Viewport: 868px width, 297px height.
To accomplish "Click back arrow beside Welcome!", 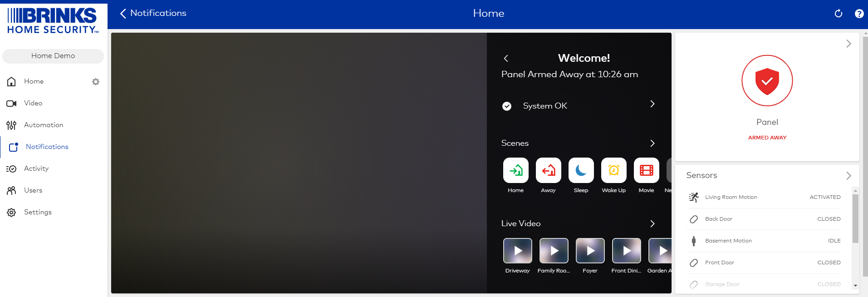I will click(x=506, y=58).
